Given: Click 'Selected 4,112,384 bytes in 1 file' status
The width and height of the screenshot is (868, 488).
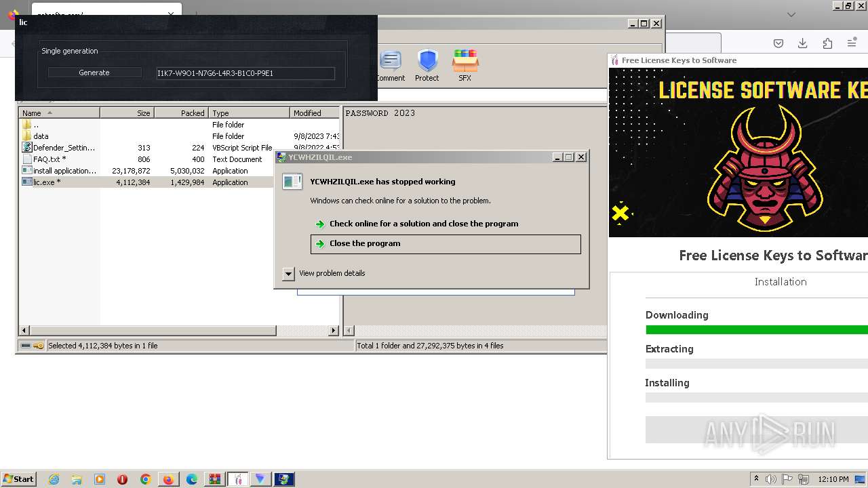Looking at the screenshot, I should point(102,346).
